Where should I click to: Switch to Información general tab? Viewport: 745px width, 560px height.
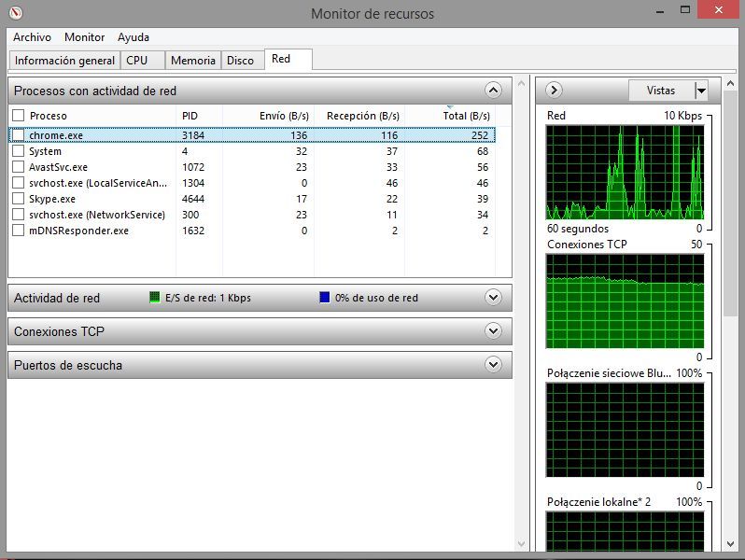coord(64,61)
